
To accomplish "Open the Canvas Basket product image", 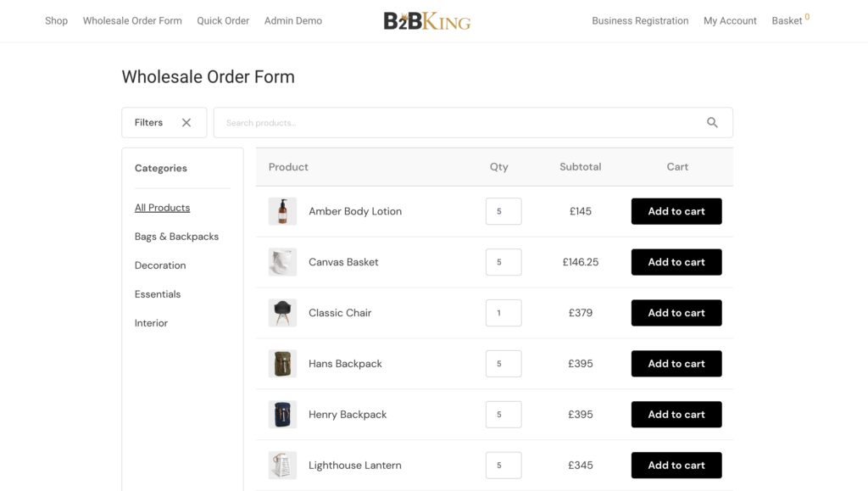I will tap(282, 262).
